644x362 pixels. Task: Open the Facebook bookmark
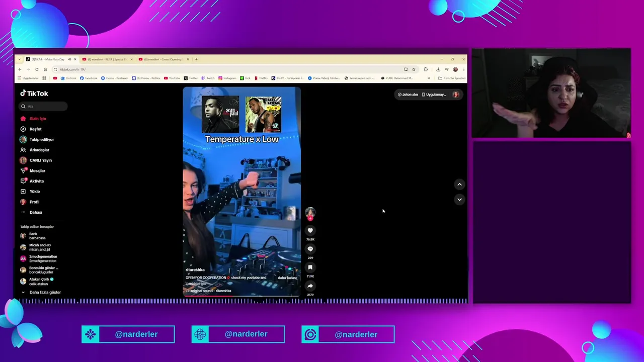pos(89,78)
